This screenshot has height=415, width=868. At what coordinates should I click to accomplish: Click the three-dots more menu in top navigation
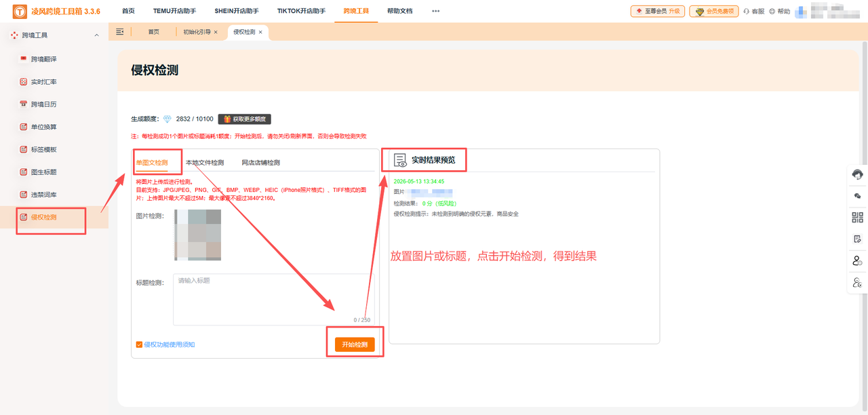[435, 12]
